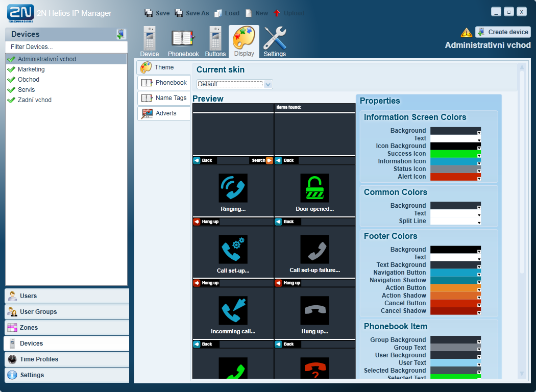Click the book icon beside Phonebook side tab

pyautogui.click(x=147, y=83)
